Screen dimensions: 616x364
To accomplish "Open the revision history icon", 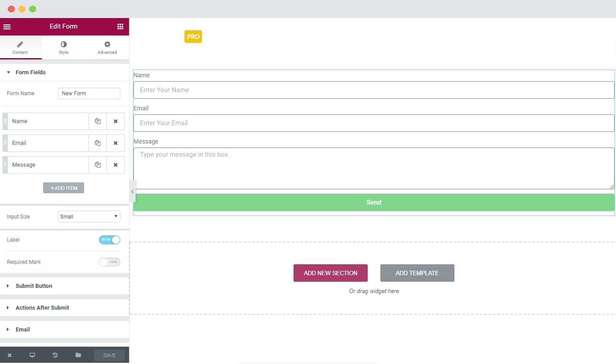I will click(55, 355).
